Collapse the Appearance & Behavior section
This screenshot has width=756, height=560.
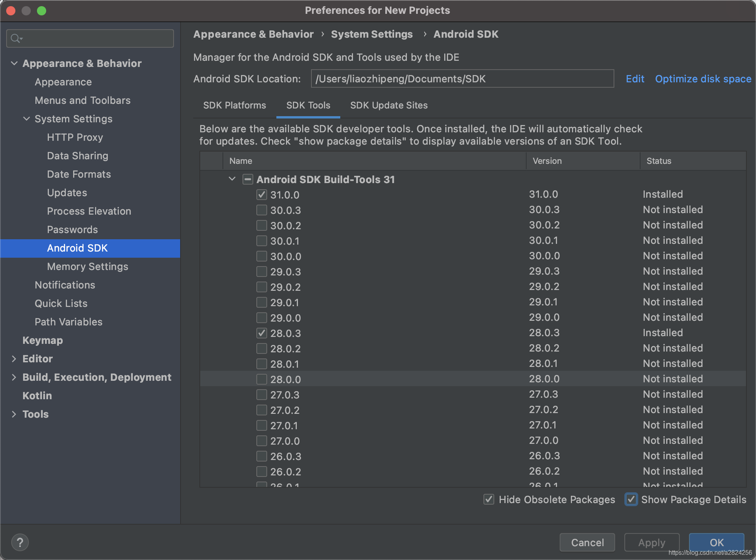pyautogui.click(x=14, y=63)
